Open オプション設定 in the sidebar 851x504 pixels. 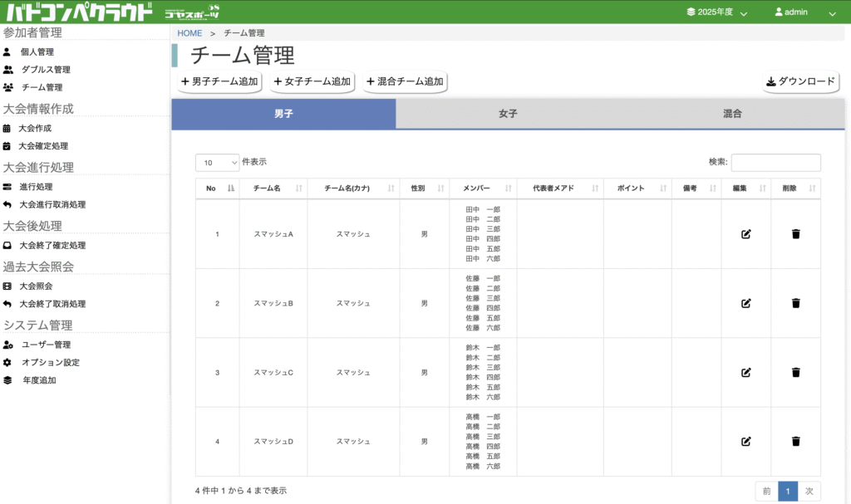50,363
